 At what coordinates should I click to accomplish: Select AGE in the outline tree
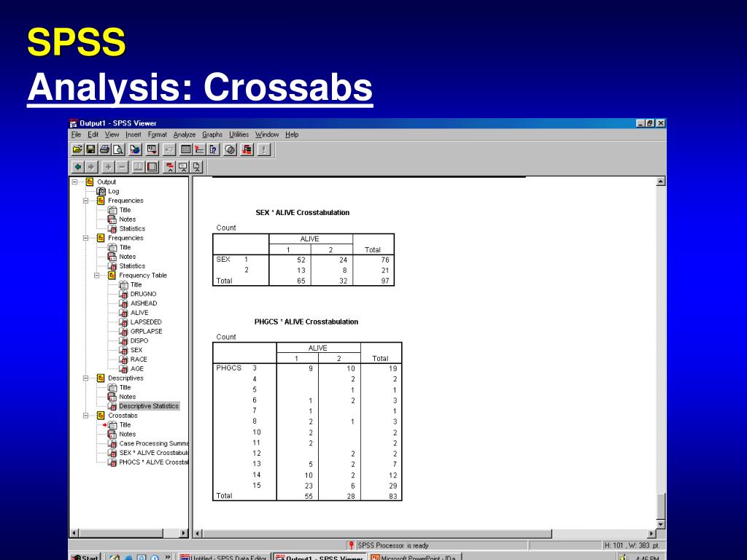tap(136, 369)
